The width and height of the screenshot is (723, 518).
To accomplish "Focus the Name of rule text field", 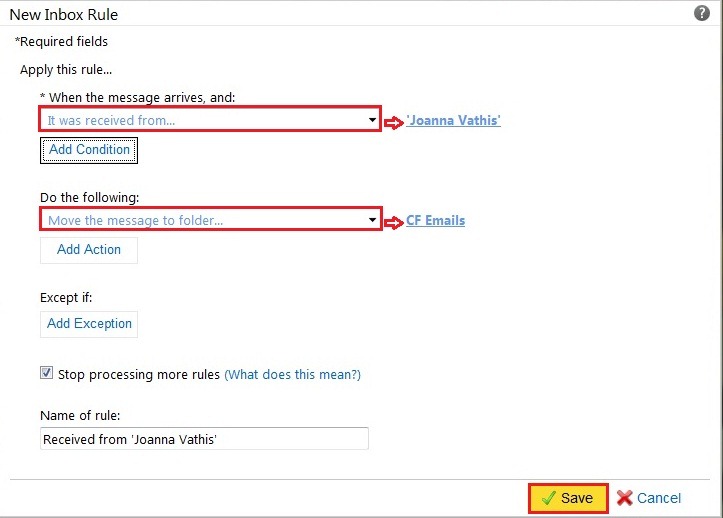I will point(204,439).
